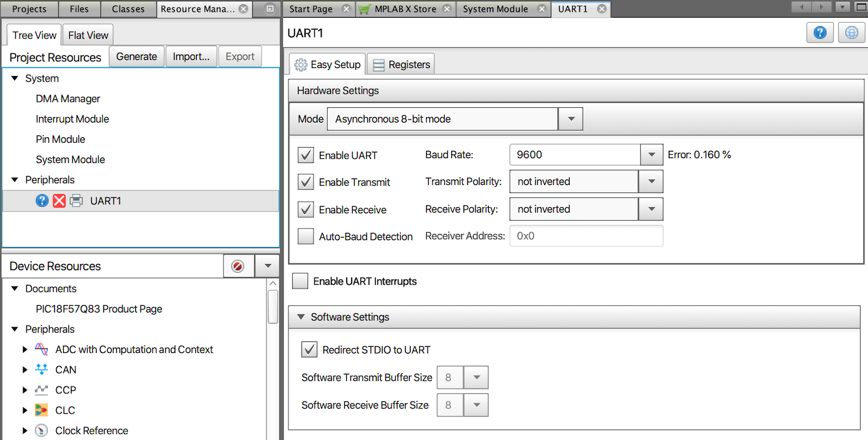Remove UART1 using the red X icon
The width and height of the screenshot is (868, 440).
pos(59,200)
